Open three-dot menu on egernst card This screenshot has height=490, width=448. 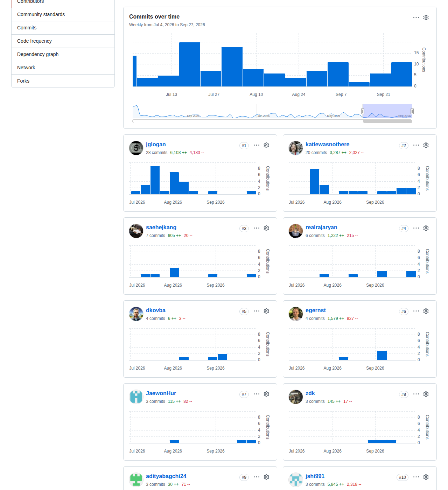coord(416,311)
